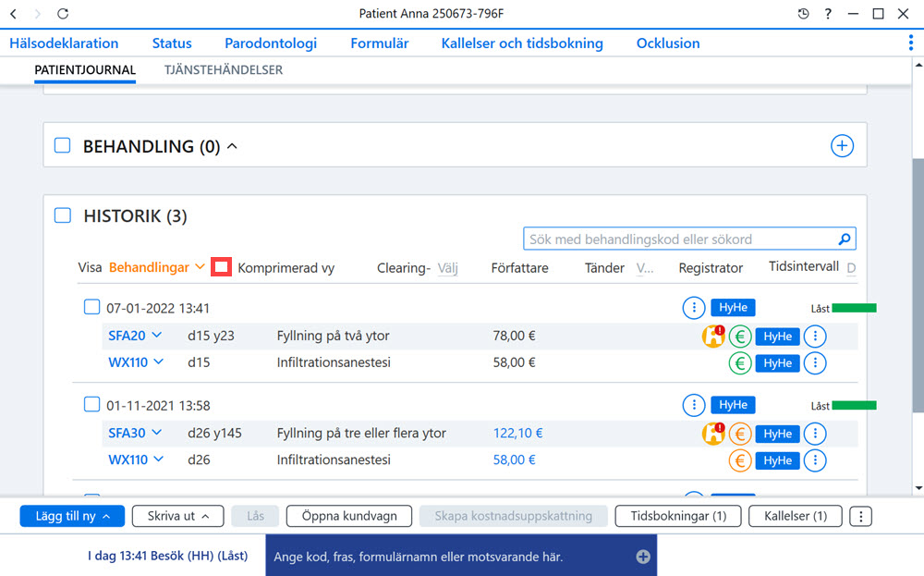This screenshot has height=576, width=924.
Task: Open the Formulär menu
Action: tap(380, 43)
